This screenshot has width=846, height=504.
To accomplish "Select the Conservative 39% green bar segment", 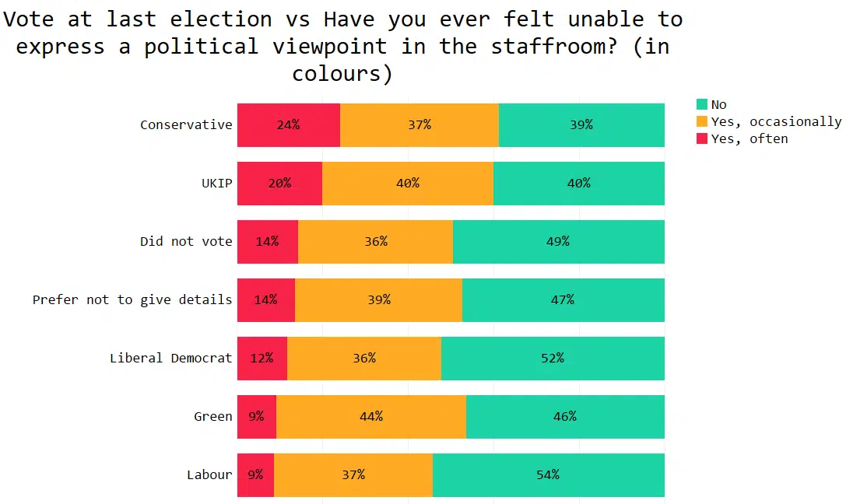I will point(581,124).
